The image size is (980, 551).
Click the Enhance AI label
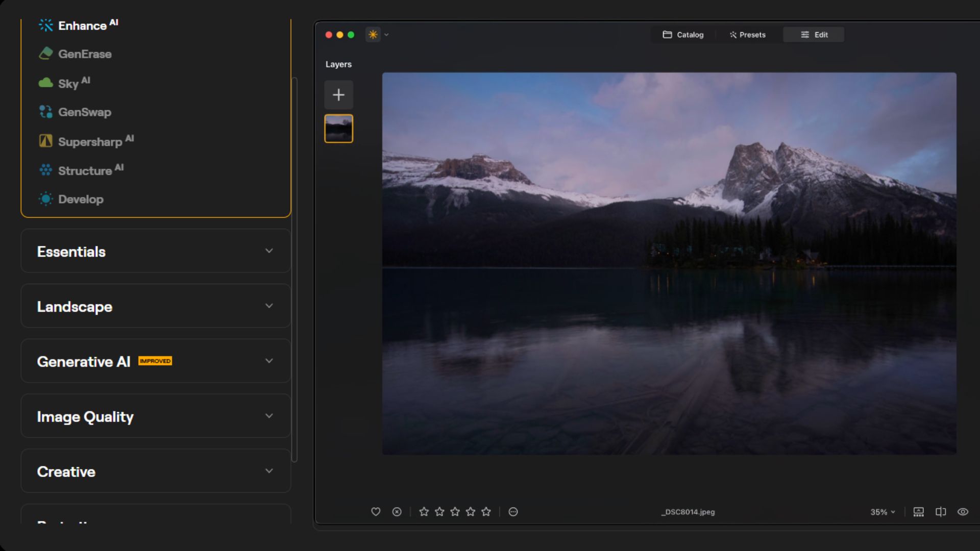[x=88, y=24]
